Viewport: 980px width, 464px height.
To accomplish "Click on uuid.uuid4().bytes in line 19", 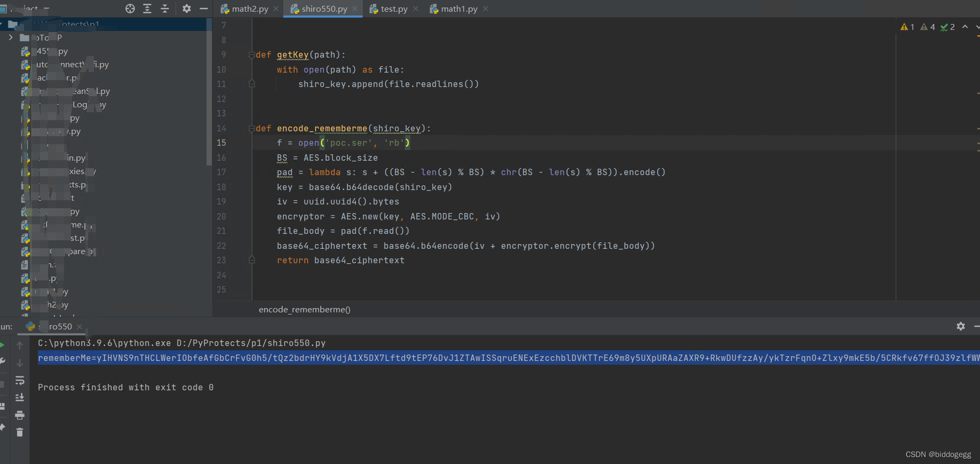I will coord(351,201).
